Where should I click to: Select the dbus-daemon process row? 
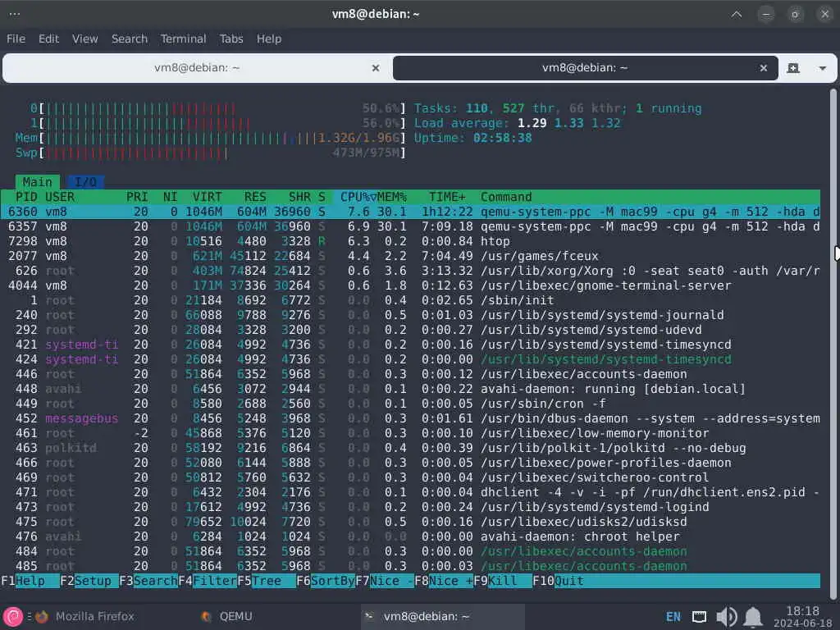(x=410, y=418)
